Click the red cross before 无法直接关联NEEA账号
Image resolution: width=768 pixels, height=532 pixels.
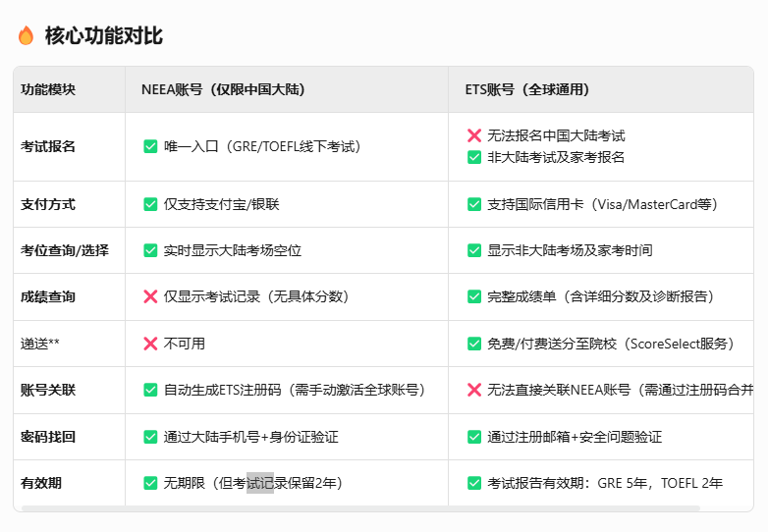(474, 390)
